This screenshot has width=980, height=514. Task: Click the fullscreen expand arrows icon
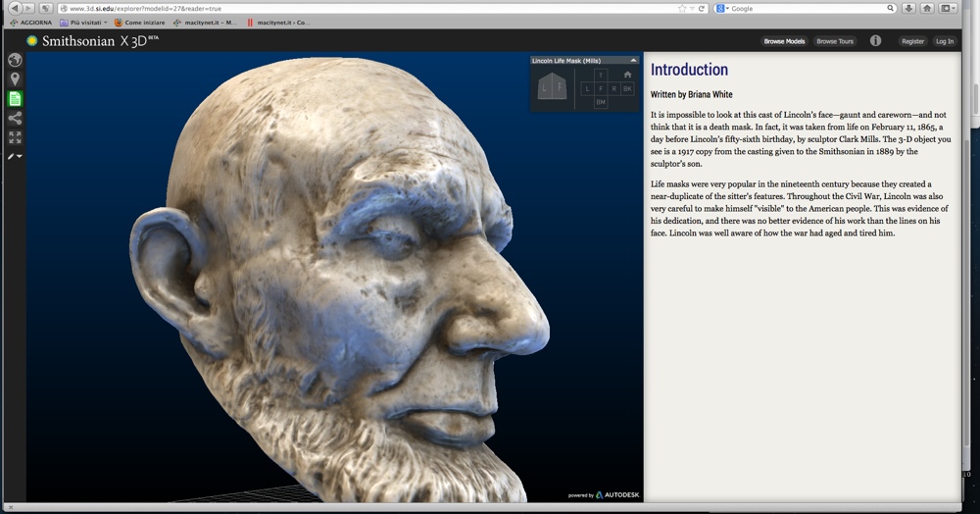coord(15,137)
